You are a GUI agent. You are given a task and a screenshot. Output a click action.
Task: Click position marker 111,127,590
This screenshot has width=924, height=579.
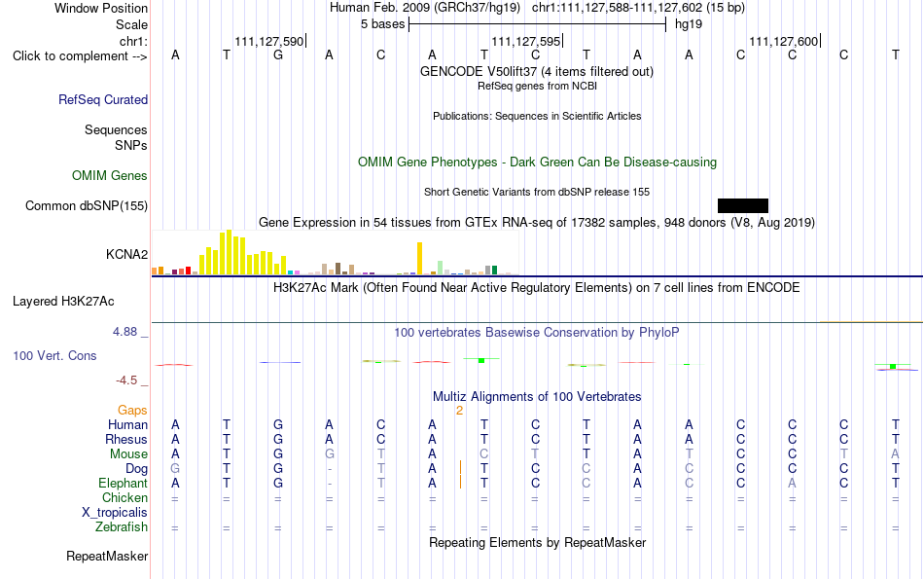[x=269, y=41]
